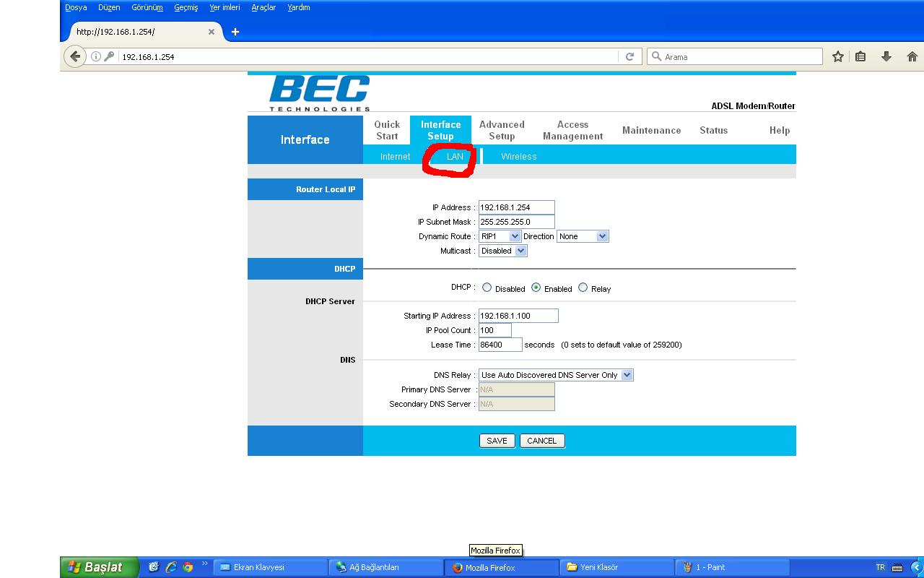Select the DHCP Disabled radio button

pos(487,288)
